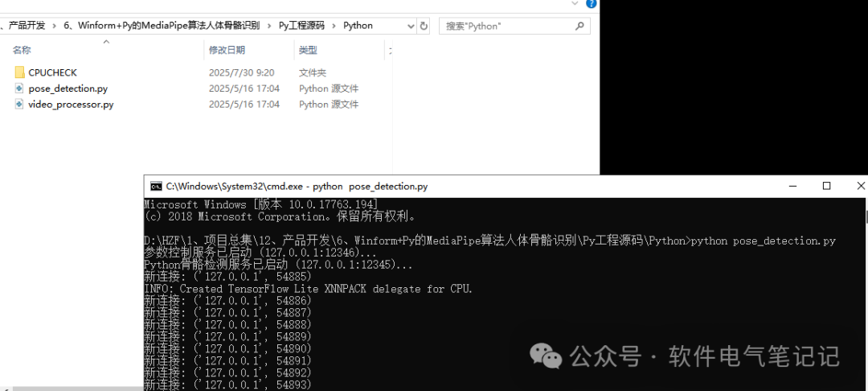Sort files by 类型 column
The height and width of the screenshot is (391, 868).
[308, 50]
